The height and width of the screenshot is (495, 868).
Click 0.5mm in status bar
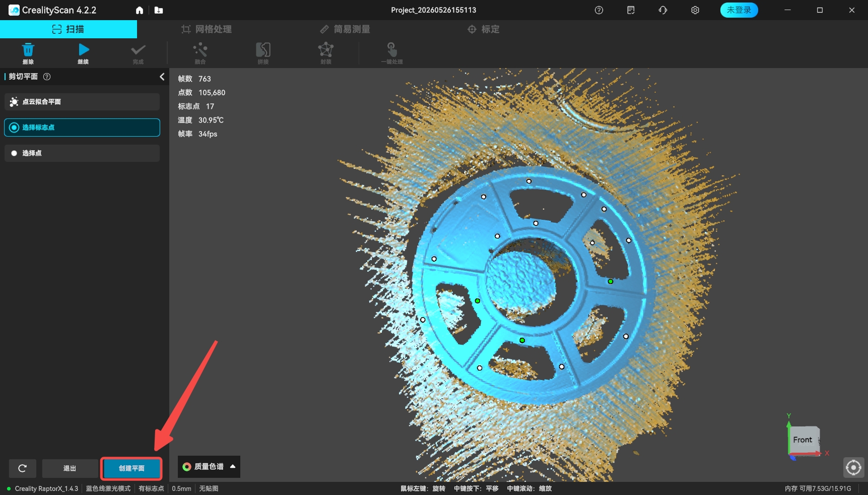point(182,488)
